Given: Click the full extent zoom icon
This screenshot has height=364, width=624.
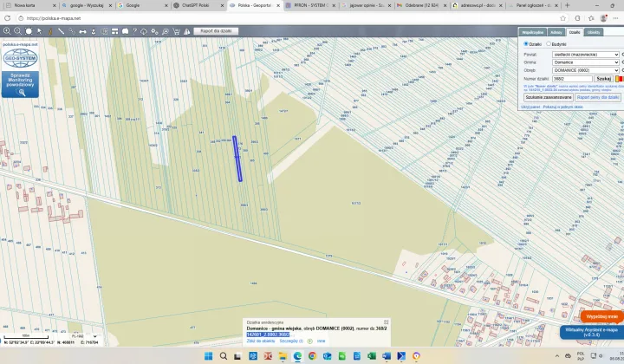Looking at the screenshot, I should 28,31.
